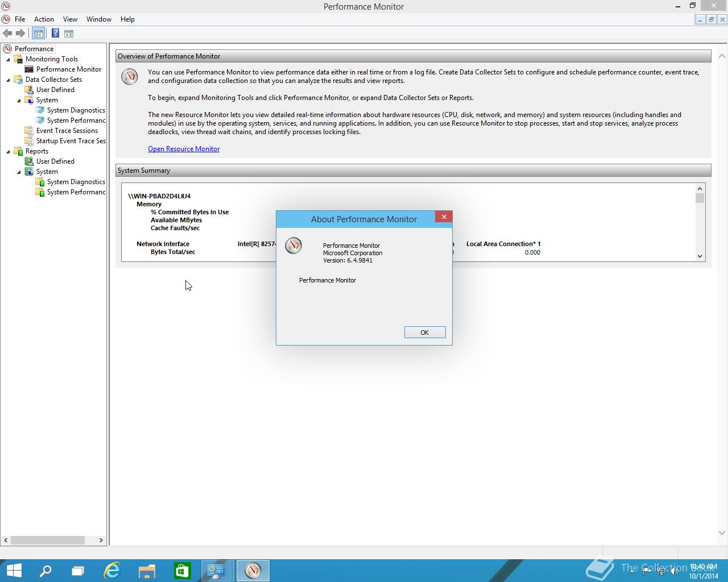Click OK in About dialog

tap(425, 332)
